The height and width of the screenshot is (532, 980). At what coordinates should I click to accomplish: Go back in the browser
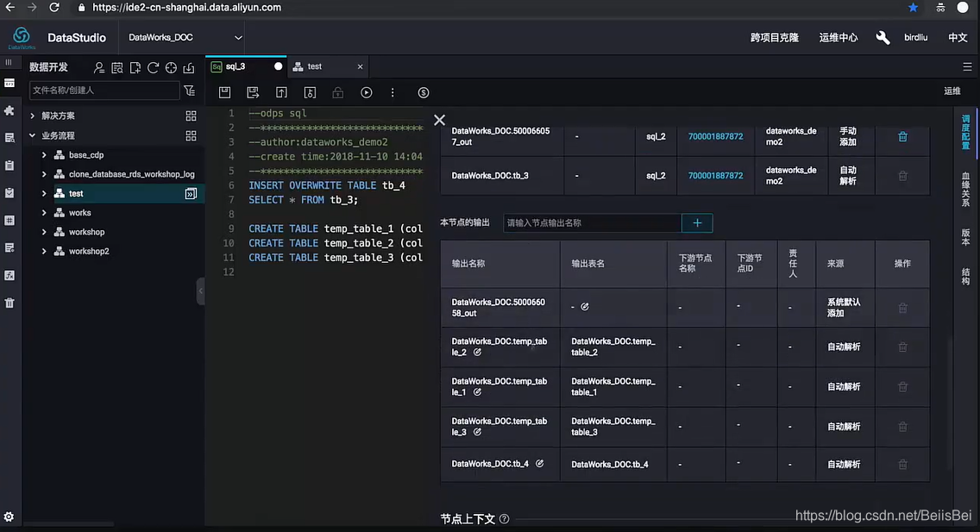point(10,8)
